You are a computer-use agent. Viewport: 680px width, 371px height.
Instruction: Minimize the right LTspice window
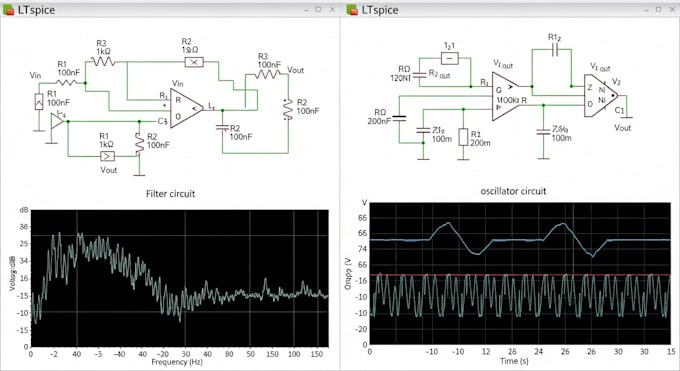click(646, 10)
